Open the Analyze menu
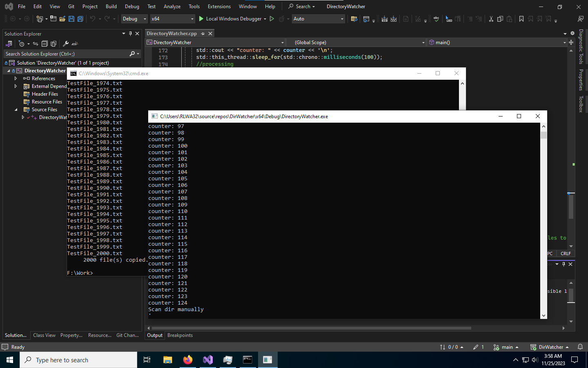Image resolution: width=588 pixels, height=368 pixels. [172, 7]
